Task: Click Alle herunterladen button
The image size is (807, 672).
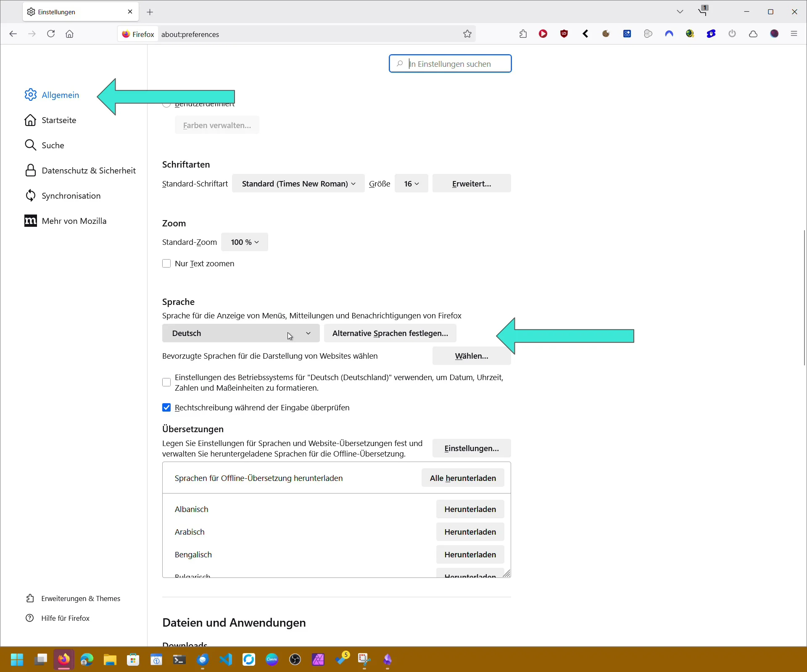Action: coord(463,478)
